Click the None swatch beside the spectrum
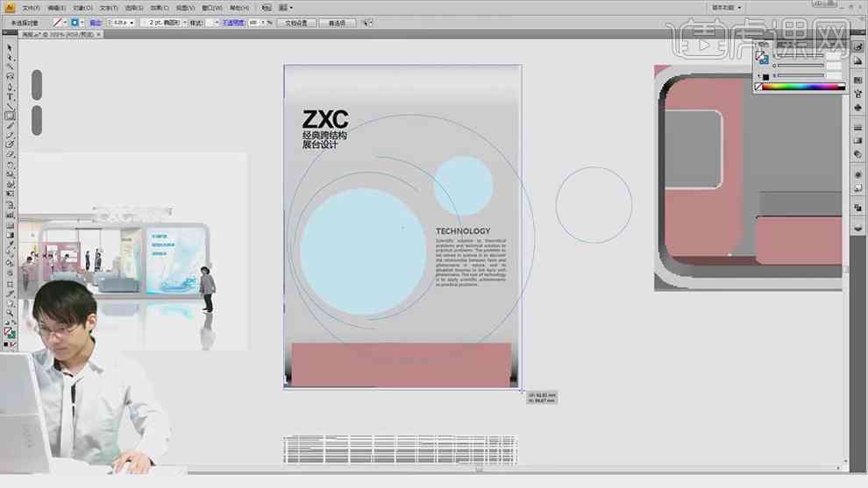 tap(758, 87)
